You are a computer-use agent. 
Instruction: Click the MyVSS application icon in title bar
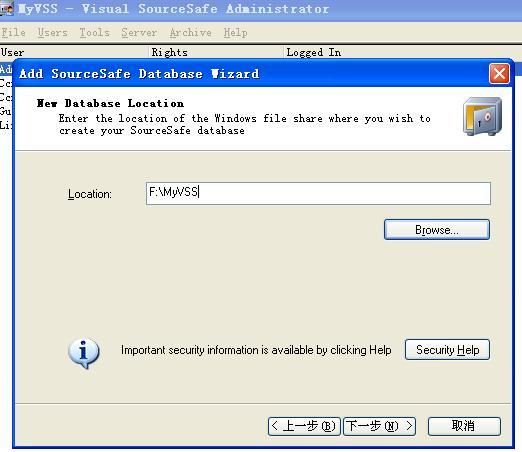click(7, 8)
